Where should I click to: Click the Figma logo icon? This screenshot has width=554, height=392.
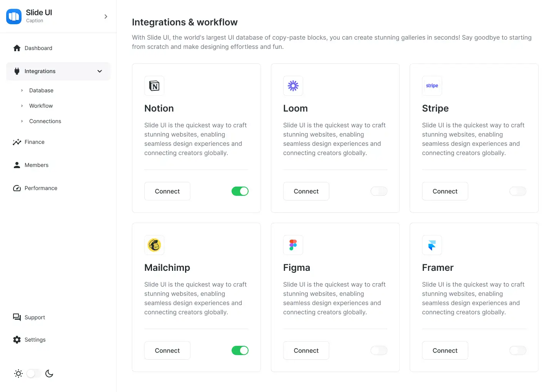click(x=293, y=245)
